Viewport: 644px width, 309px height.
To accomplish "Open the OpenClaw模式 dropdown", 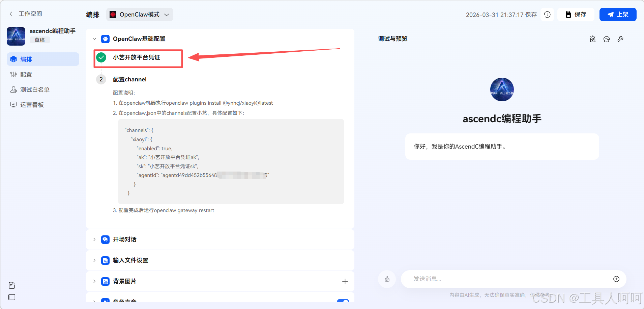I will tap(139, 15).
